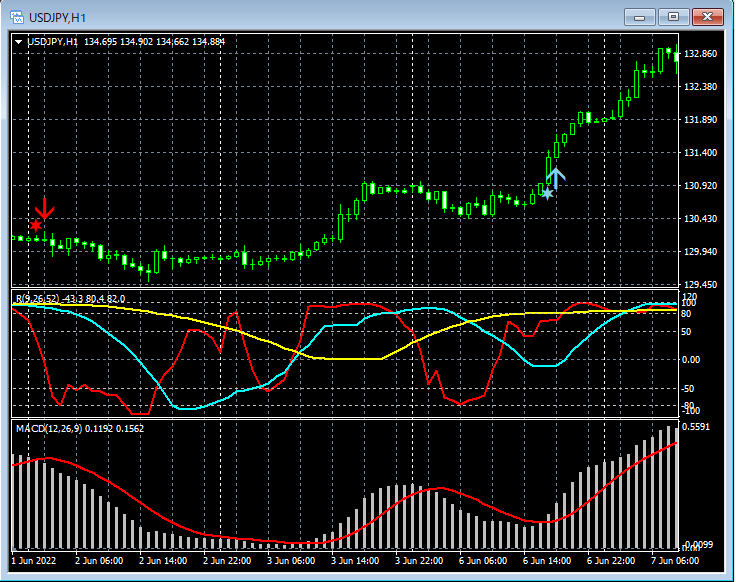Click the 131.890 price scale label
This screenshot has width=736, height=582.
point(700,120)
